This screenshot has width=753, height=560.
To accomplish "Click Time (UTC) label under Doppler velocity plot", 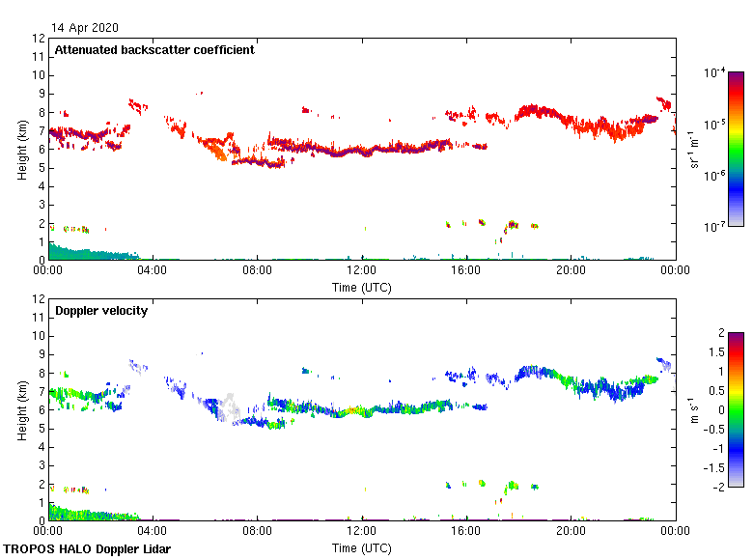I will pos(362,548).
